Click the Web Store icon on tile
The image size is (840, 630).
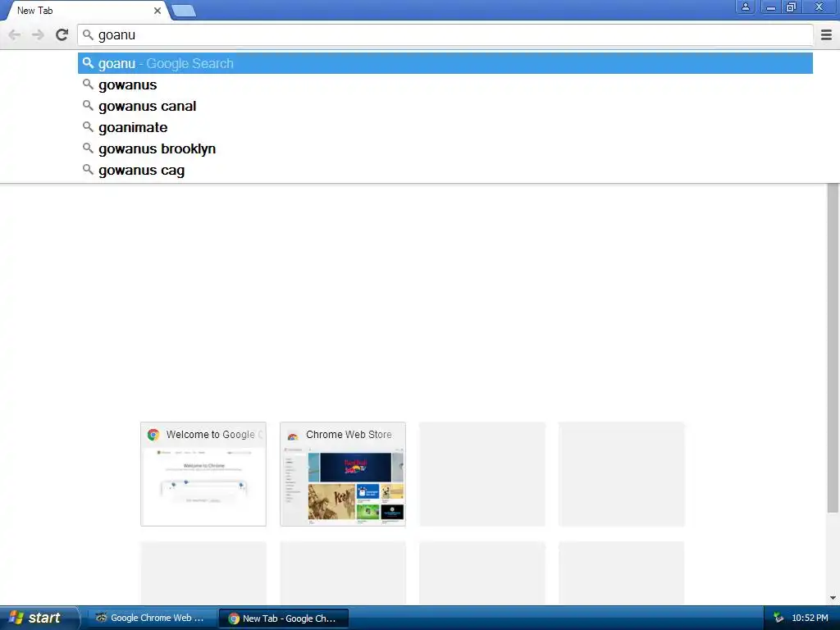pyautogui.click(x=293, y=435)
